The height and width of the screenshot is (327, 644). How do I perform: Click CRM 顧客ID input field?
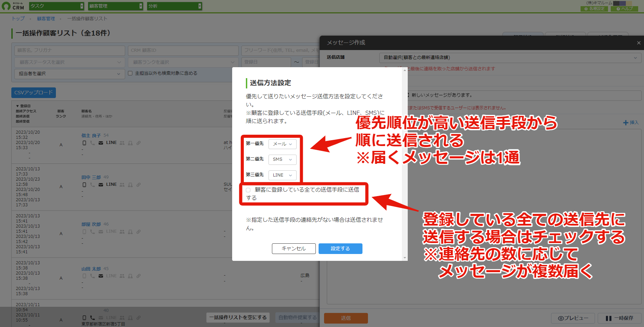(x=183, y=50)
